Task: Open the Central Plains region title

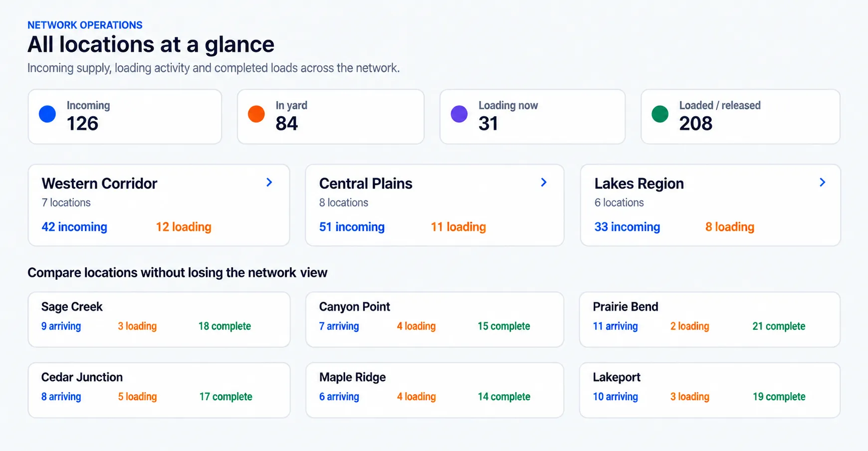Action: pos(366,184)
